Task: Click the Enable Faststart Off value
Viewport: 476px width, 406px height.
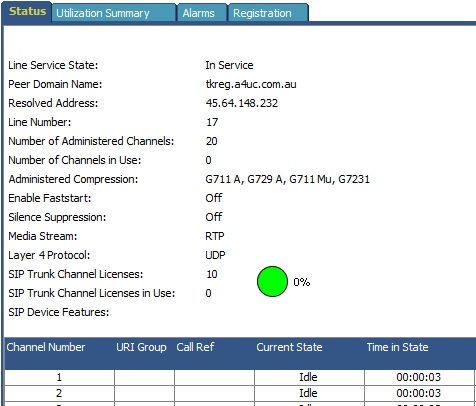Action: [x=214, y=198]
